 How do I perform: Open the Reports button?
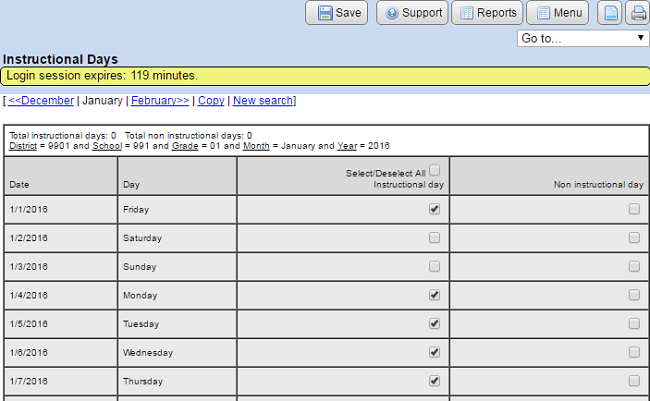click(487, 13)
